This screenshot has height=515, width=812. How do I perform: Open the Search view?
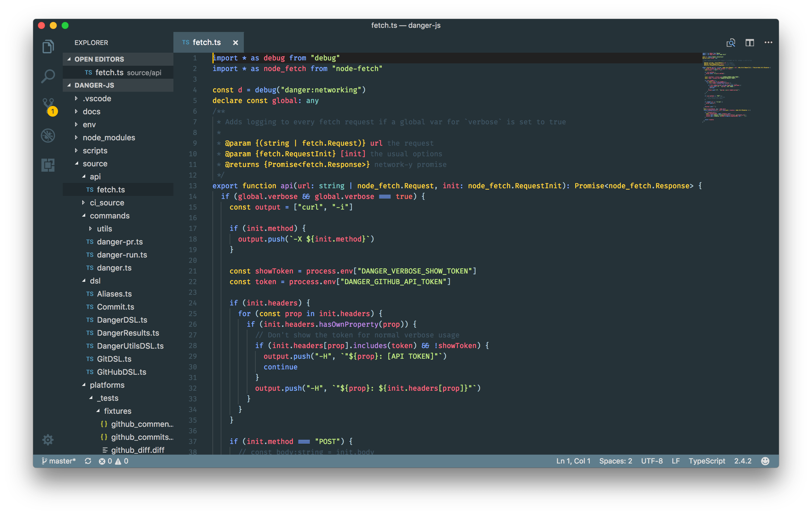click(48, 76)
